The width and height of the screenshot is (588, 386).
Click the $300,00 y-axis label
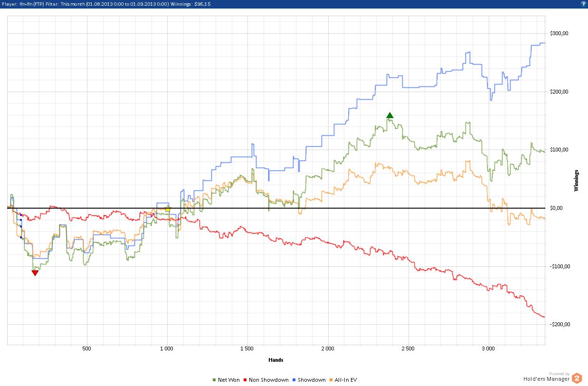pos(559,34)
